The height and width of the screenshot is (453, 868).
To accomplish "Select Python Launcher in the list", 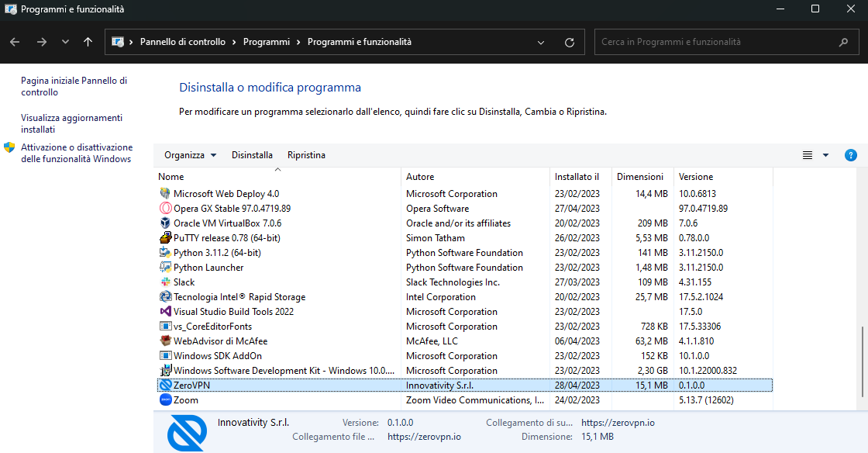I will click(208, 267).
